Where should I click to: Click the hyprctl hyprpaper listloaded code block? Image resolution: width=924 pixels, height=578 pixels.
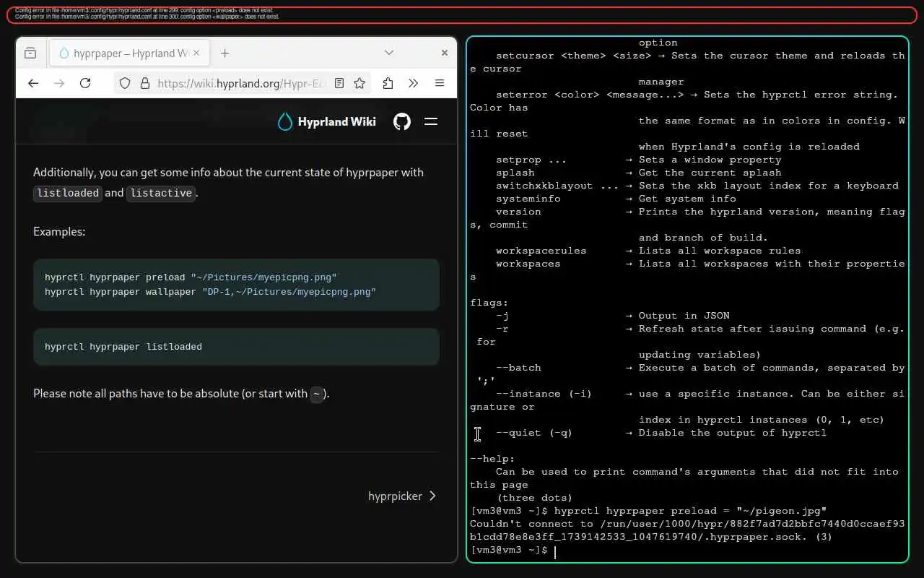[x=236, y=347]
